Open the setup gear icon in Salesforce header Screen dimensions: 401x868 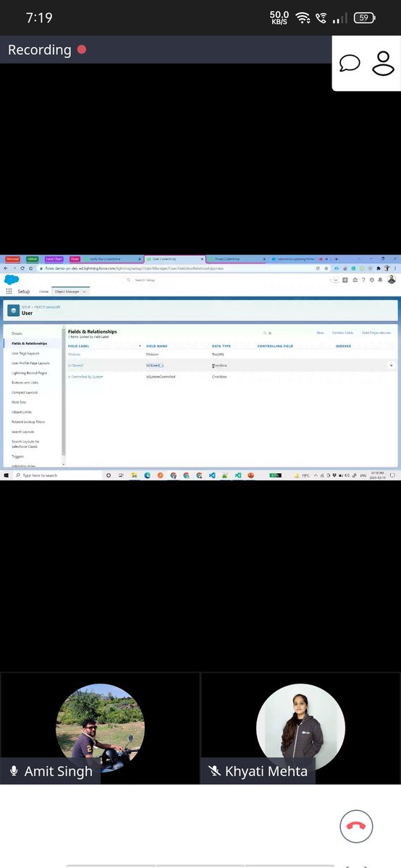[x=372, y=280]
